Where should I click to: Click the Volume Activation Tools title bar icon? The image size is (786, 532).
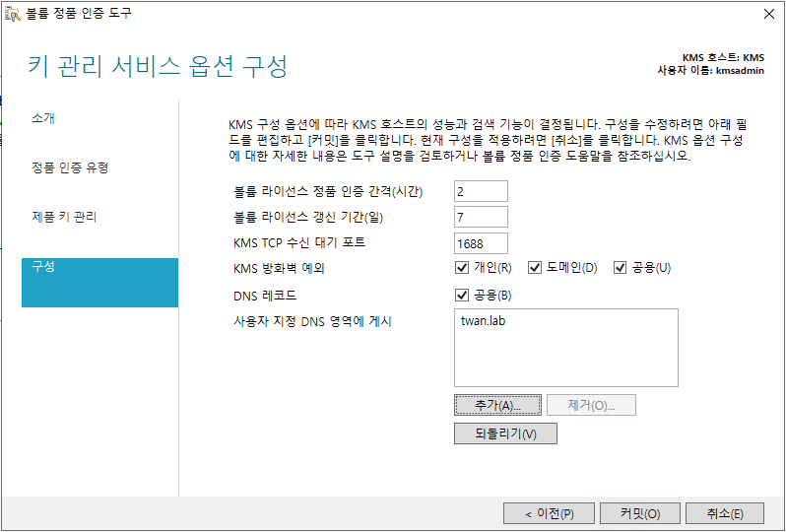[13, 14]
